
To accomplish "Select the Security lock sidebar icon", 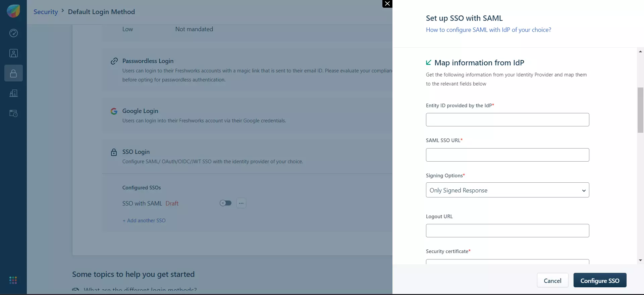I will (x=13, y=73).
